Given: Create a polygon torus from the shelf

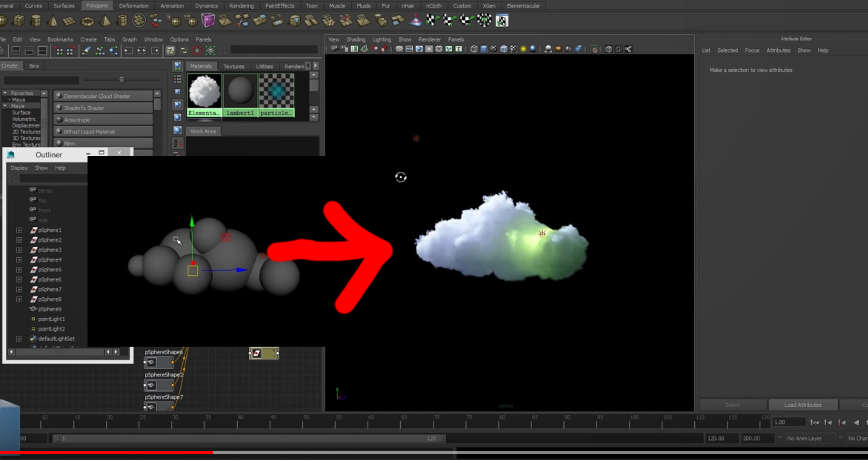Looking at the screenshot, I should [x=88, y=21].
